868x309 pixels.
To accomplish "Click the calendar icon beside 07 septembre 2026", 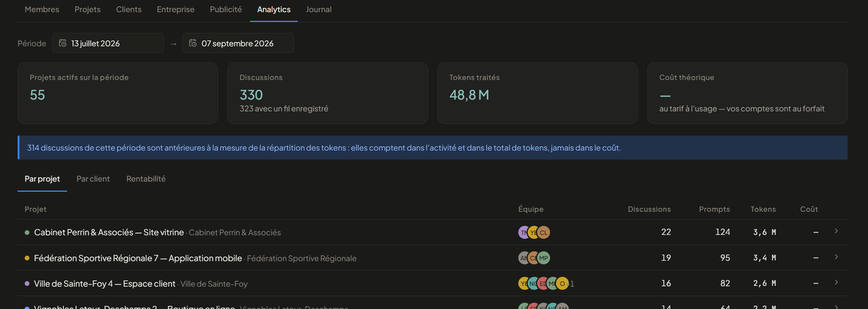I will [193, 43].
